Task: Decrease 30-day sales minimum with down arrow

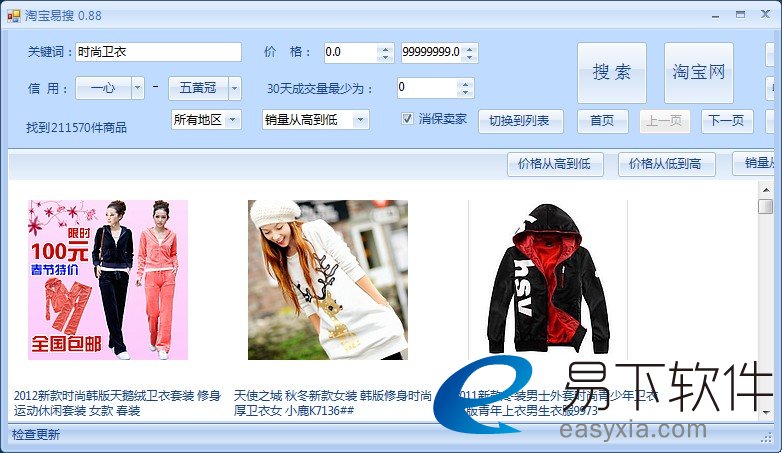Action: [465, 93]
